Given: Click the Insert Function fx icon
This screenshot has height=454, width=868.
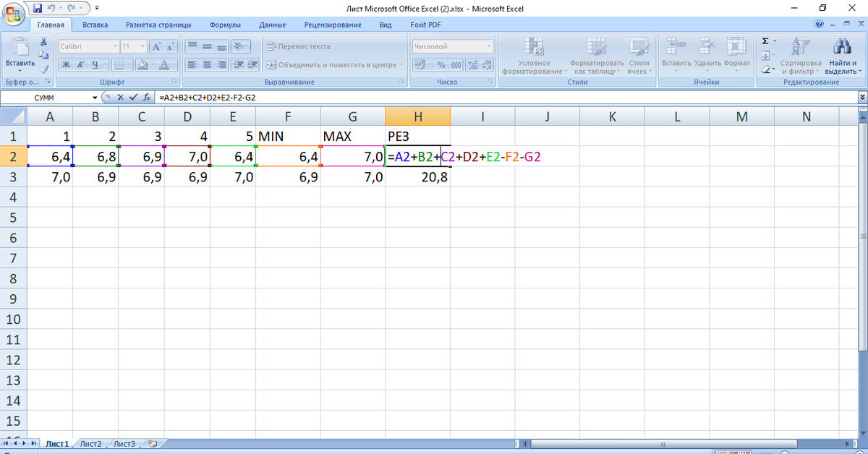Looking at the screenshot, I should tap(146, 97).
